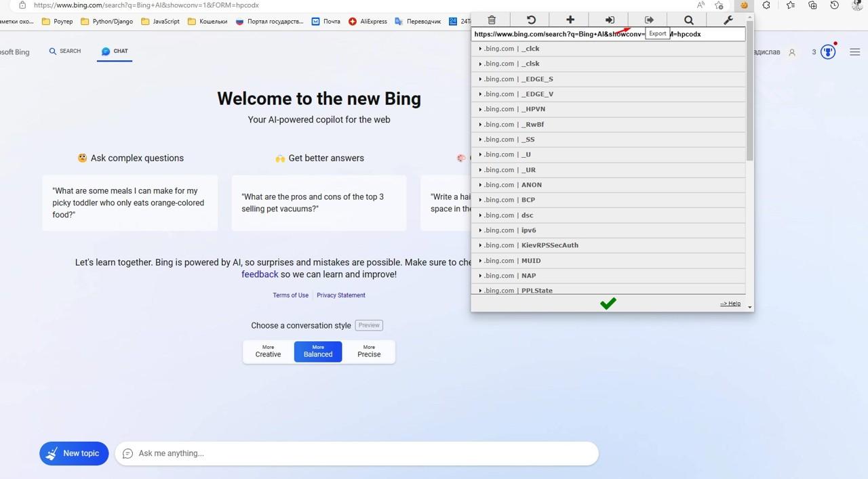The height and width of the screenshot is (479, 868).
Task: Pick the picky toddler meals example card
Action: [x=130, y=203]
